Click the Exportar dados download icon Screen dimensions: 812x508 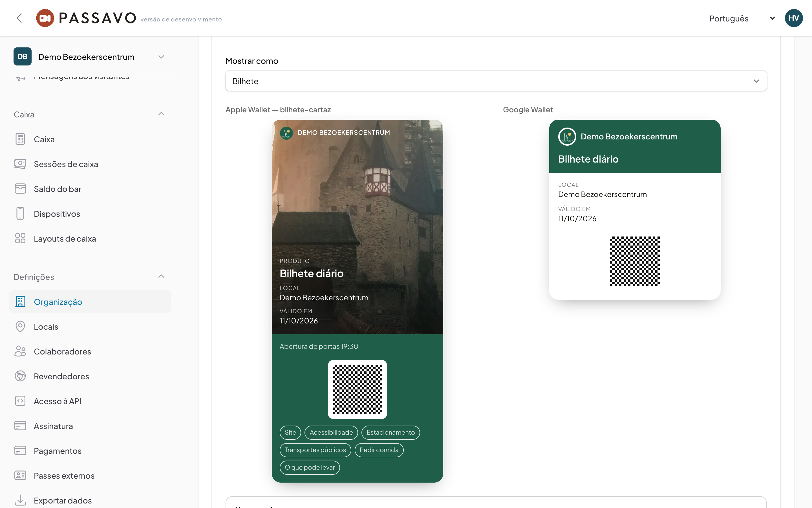click(x=20, y=500)
